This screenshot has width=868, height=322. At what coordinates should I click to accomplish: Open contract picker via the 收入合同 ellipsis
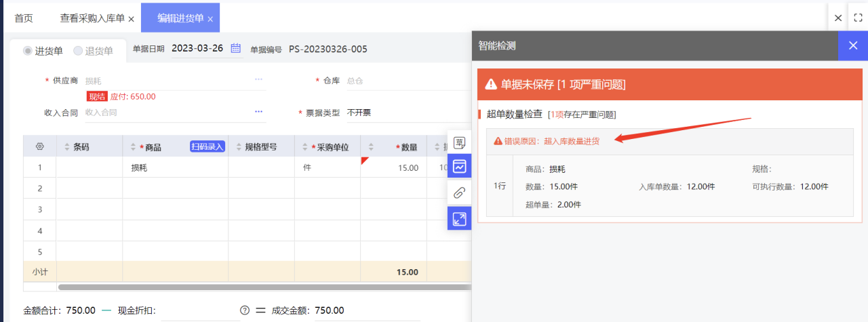click(x=258, y=112)
